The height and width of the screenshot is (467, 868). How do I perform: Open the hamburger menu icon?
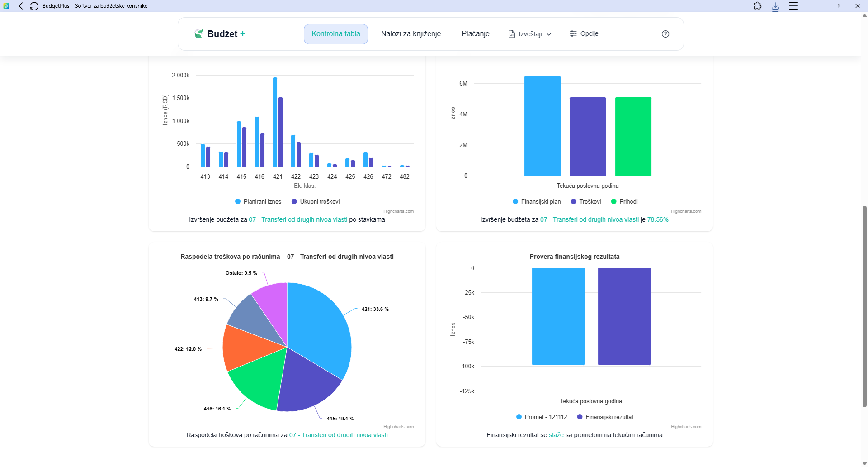point(793,6)
